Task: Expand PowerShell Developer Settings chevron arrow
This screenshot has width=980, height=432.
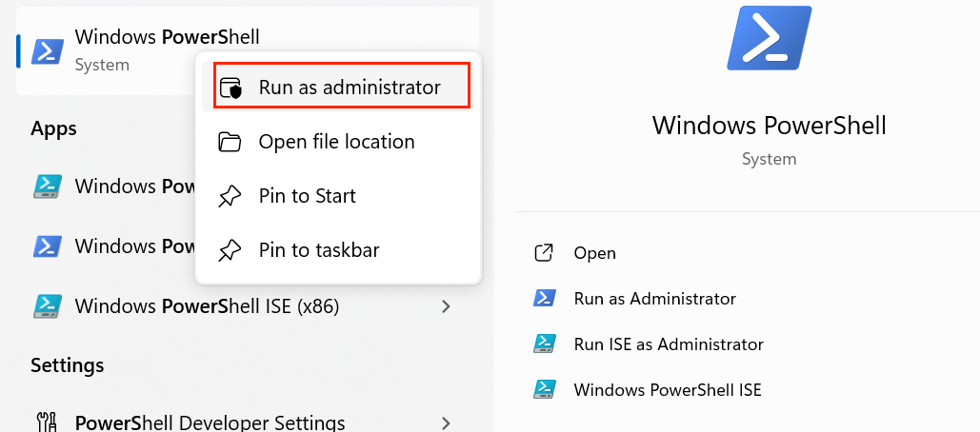Action: [446, 423]
